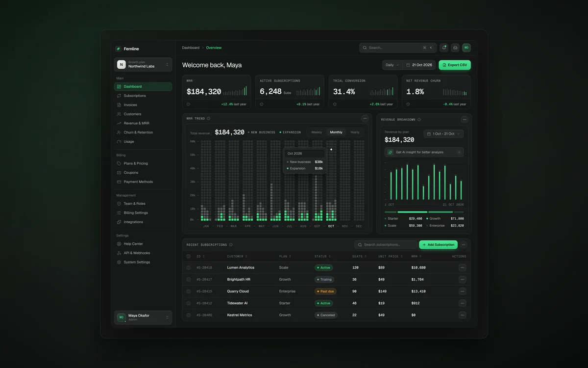The image size is (588, 368).
Task: Check the Tidewater AI row checkbox
Action: [x=188, y=303]
